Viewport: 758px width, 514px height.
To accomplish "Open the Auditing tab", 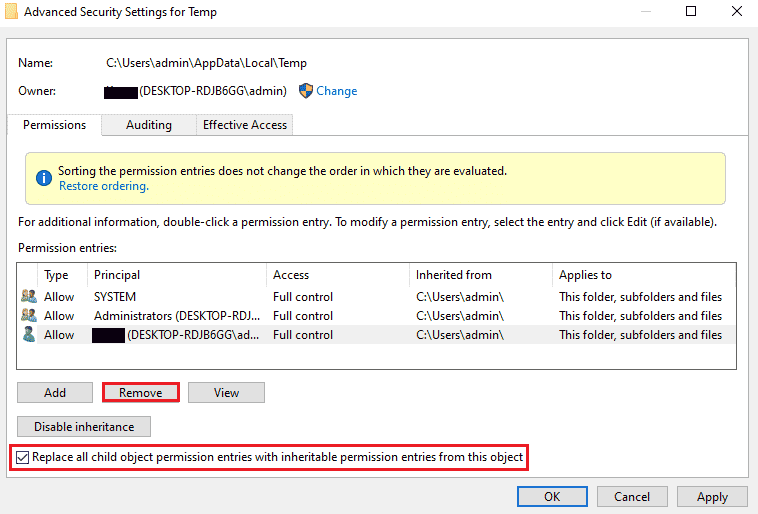I will (x=149, y=125).
